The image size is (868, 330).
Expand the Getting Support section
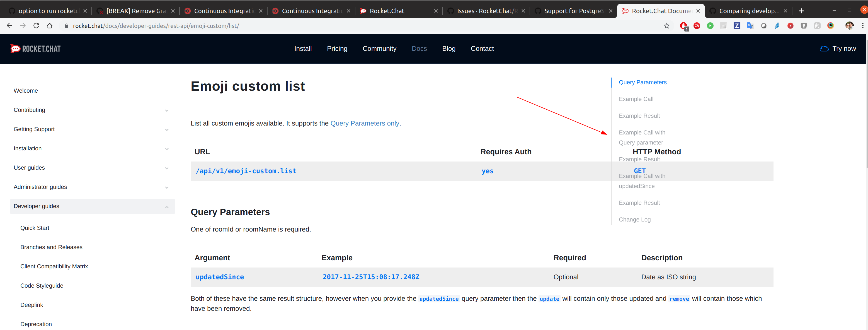click(x=166, y=130)
